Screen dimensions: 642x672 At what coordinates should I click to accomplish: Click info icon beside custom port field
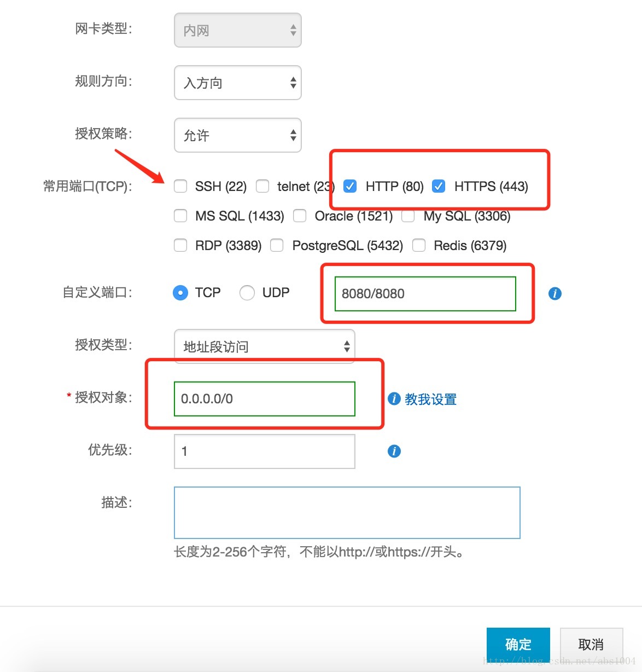point(555,294)
